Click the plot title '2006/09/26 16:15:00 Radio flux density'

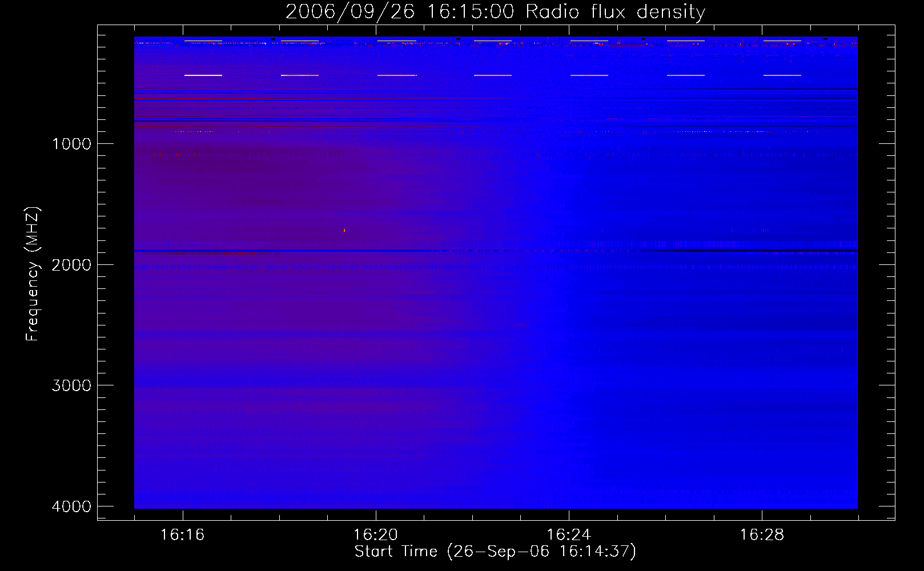(495, 11)
